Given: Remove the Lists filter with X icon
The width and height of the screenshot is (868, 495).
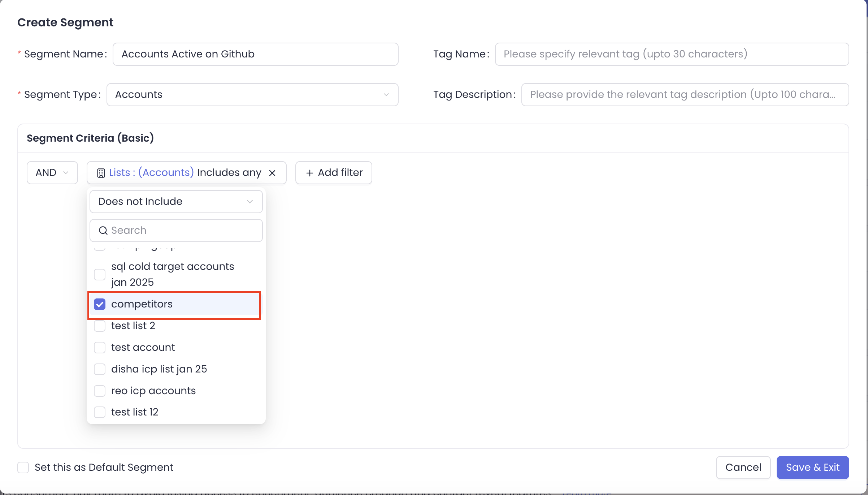Looking at the screenshot, I should pos(272,173).
